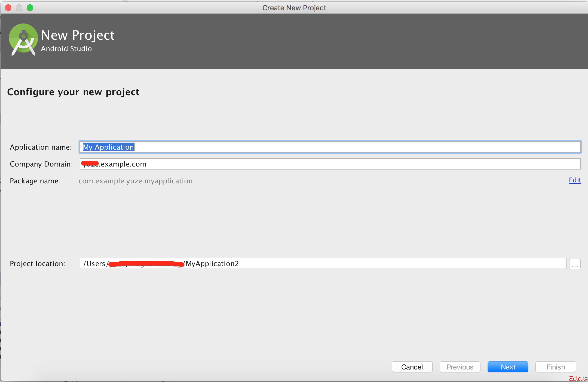Click the Configure your new project heading
This screenshot has height=382, width=588.
(x=73, y=92)
